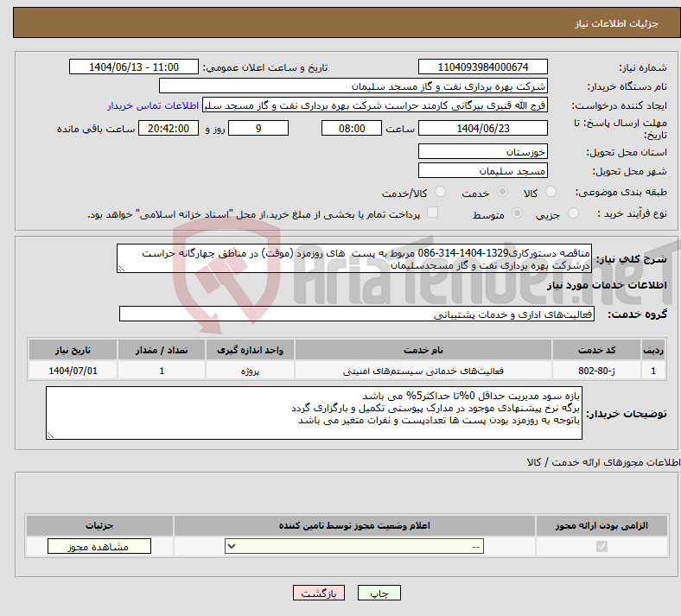The width and height of the screenshot is (681, 616).
Task: Click the بازگشت (back) button
Action: pos(319,593)
